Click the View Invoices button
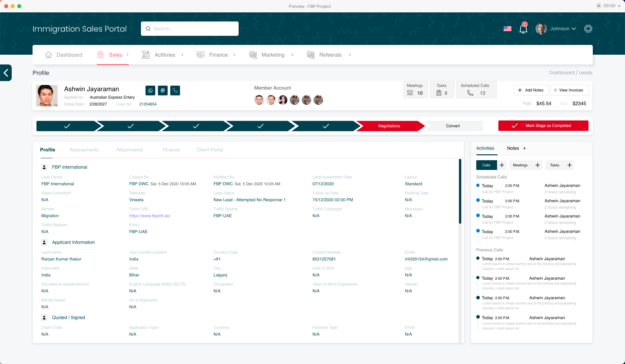 pos(569,90)
